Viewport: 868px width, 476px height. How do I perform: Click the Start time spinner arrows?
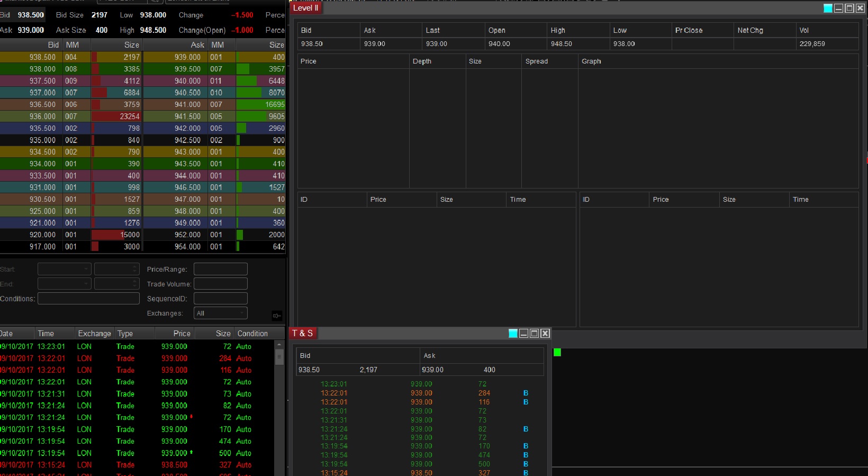pyautogui.click(x=135, y=269)
